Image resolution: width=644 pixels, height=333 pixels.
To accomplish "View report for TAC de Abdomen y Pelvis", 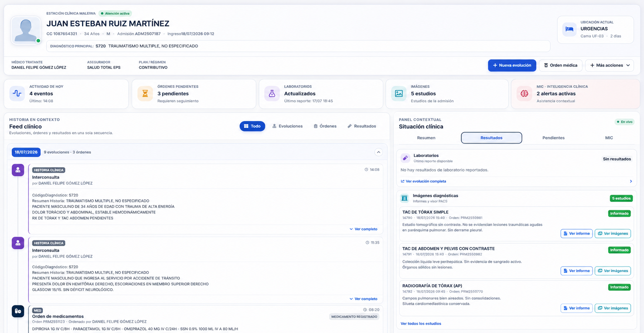I will click(x=576, y=271).
